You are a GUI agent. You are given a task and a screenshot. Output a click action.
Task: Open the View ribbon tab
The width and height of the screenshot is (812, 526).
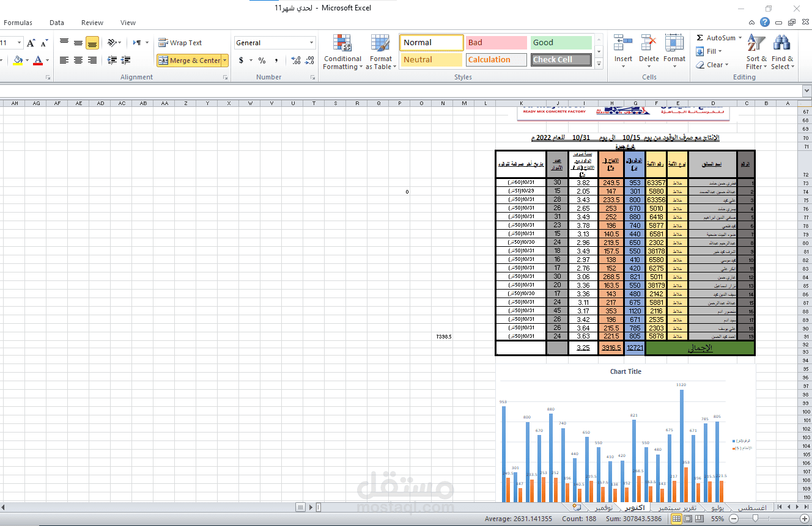(128, 23)
